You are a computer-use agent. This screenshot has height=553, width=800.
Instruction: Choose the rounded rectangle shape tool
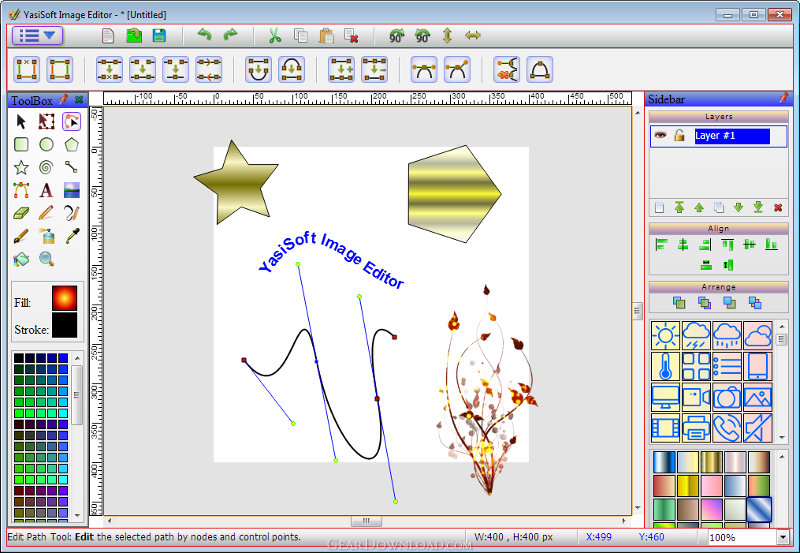pyautogui.click(x=21, y=144)
